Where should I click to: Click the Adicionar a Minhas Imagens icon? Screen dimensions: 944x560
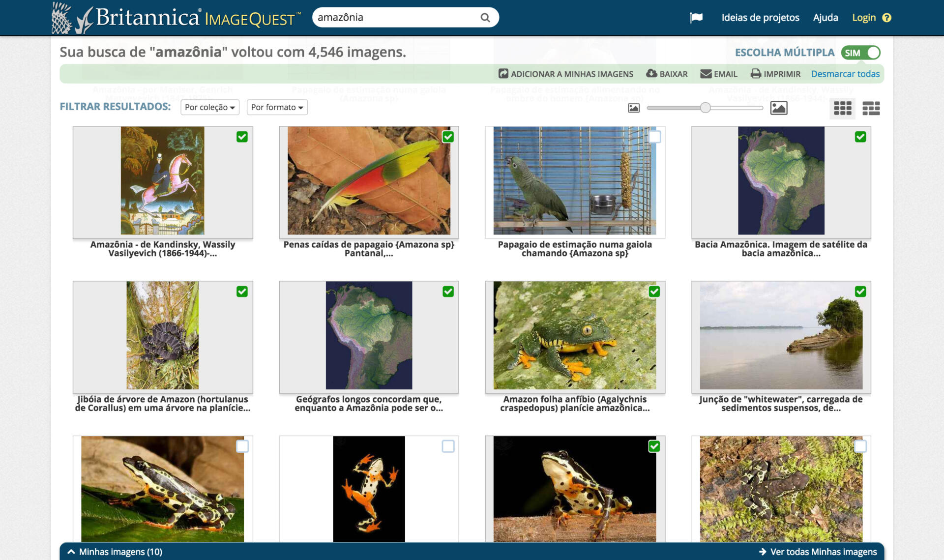503,74
